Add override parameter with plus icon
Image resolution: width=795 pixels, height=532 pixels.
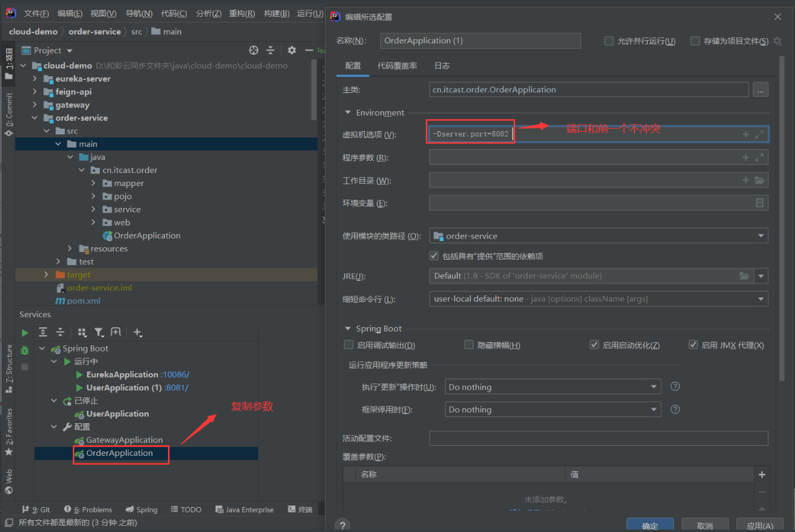[762, 475]
